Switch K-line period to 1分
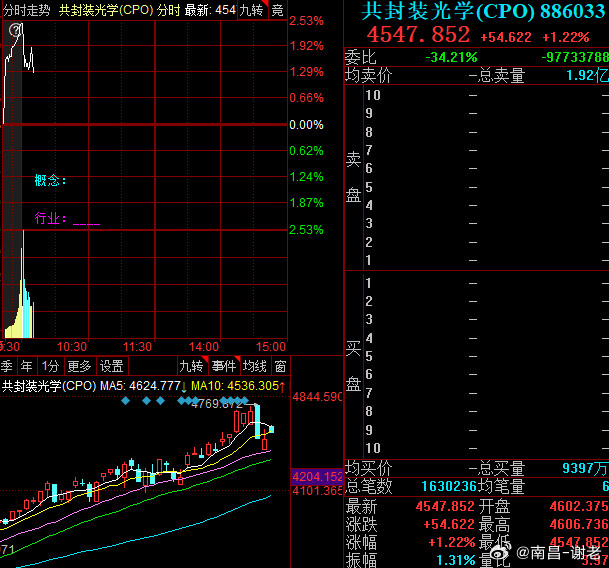This screenshot has height=568, width=609. [50, 366]
